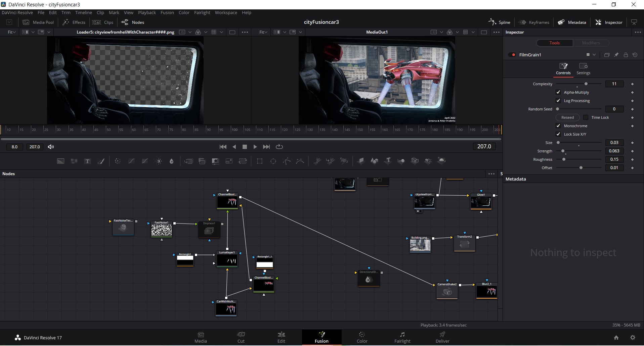
Task: Uncheck Log Processing option
Action: [x=558, y=101]
